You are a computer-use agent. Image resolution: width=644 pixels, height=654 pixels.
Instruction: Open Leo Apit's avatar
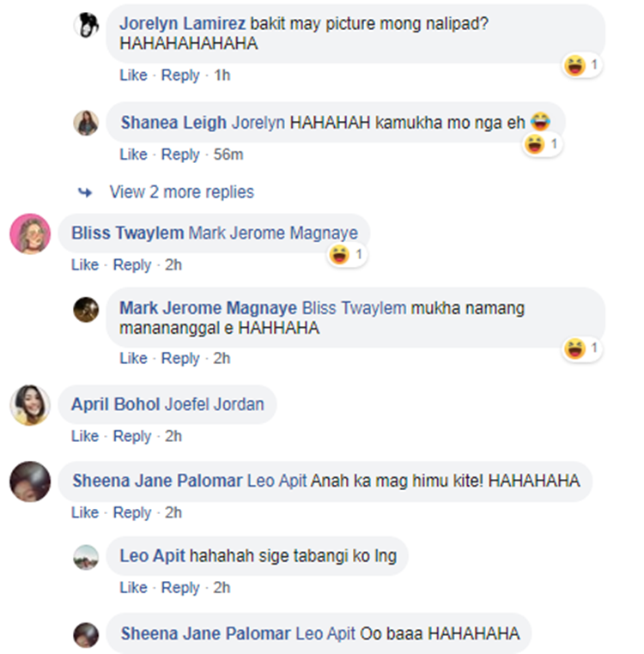click(86, 557)
